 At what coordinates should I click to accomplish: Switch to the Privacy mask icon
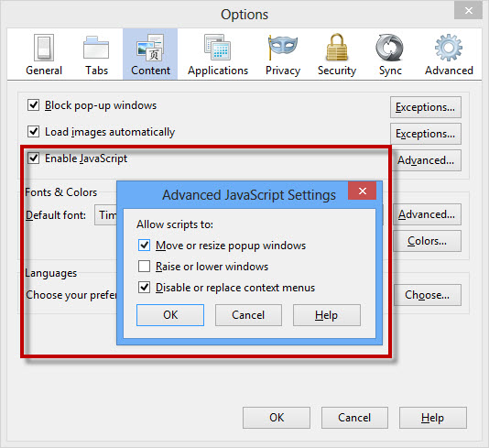click(283, 47)
